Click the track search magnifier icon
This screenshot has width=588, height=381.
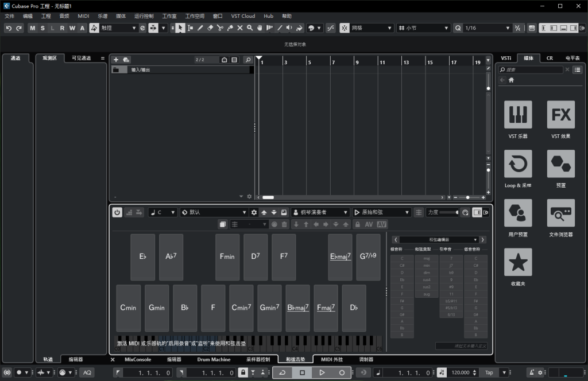[x=248, y=60]
